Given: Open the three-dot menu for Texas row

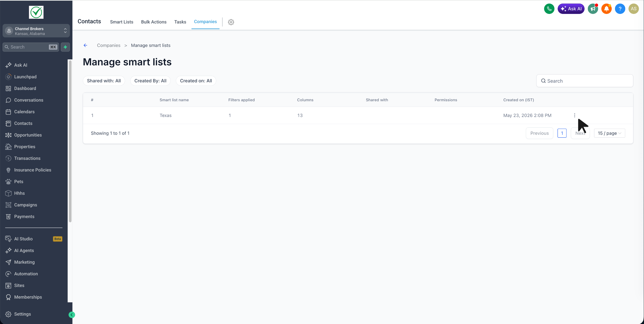Looking at the screenshot, I should click(x=575, y=115).
